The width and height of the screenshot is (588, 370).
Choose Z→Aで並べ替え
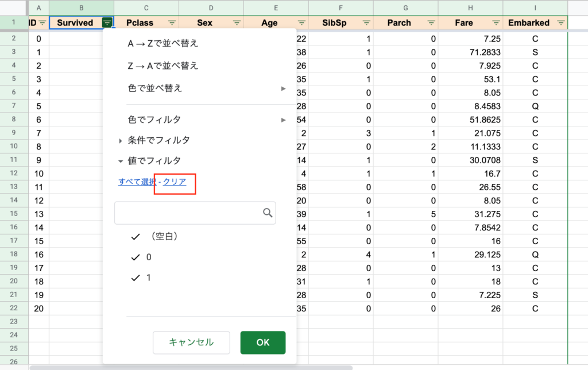[x=163, y=66]
